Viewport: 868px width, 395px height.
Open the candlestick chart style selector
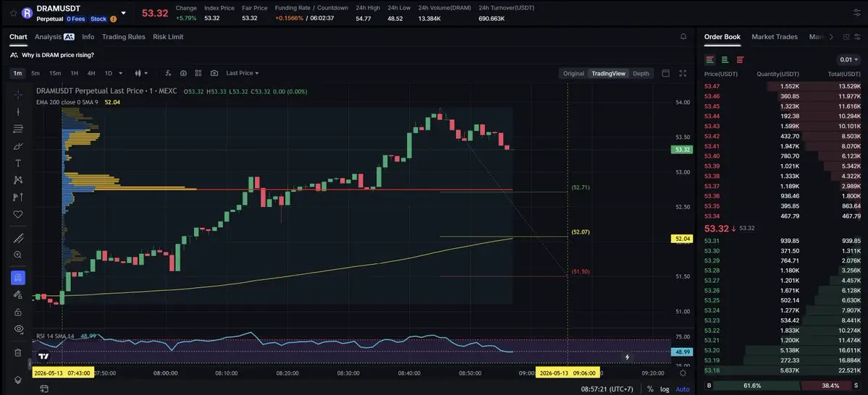(x=141, y=73)
